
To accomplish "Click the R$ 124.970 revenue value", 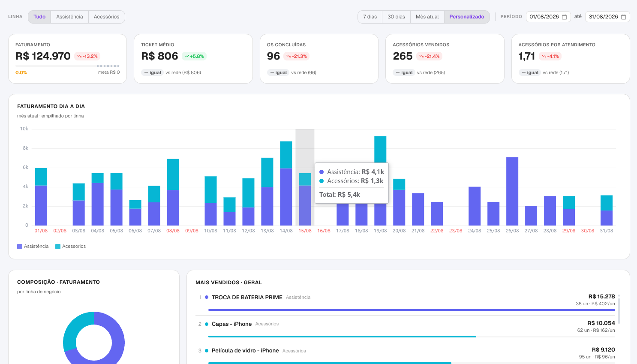I will coord(43,56).
